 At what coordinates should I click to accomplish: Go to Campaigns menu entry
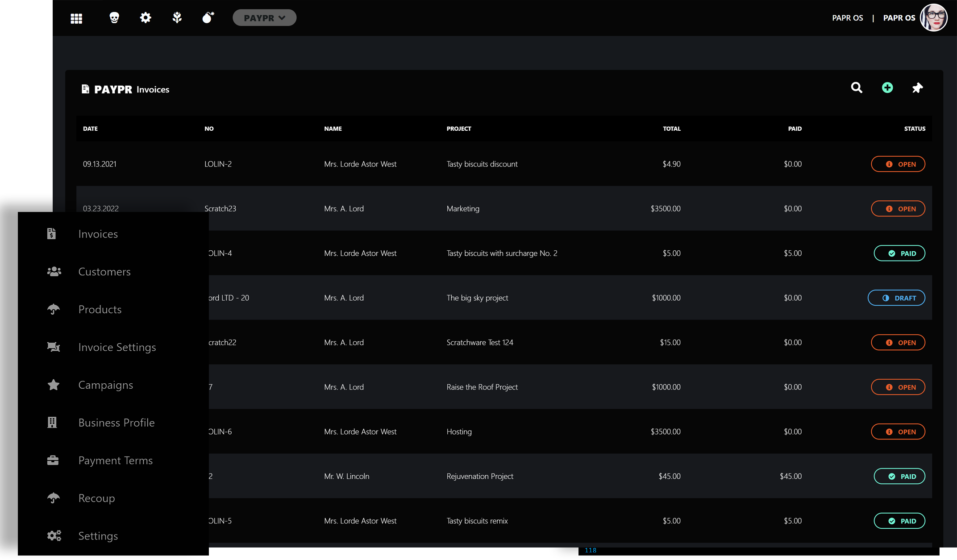point(105,385)
